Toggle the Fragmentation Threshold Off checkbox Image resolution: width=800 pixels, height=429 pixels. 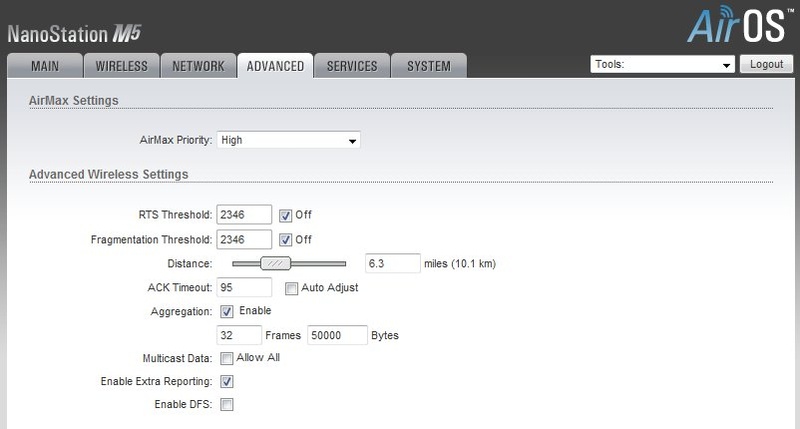coord(285,240)
